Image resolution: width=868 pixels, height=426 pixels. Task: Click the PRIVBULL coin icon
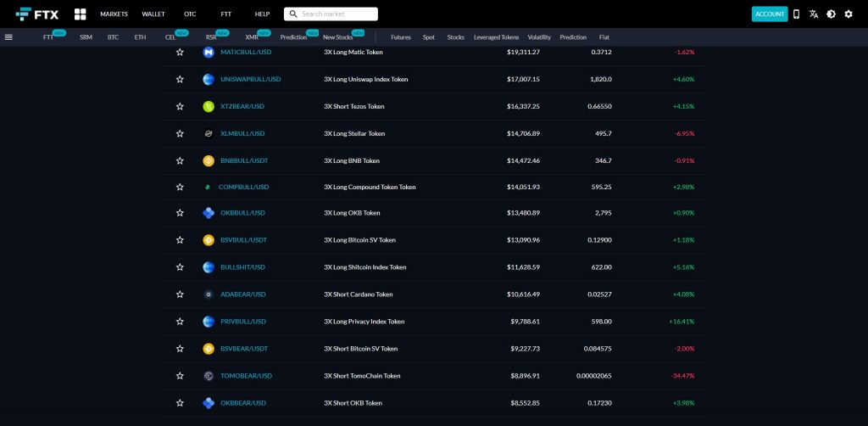click(209, 322)
